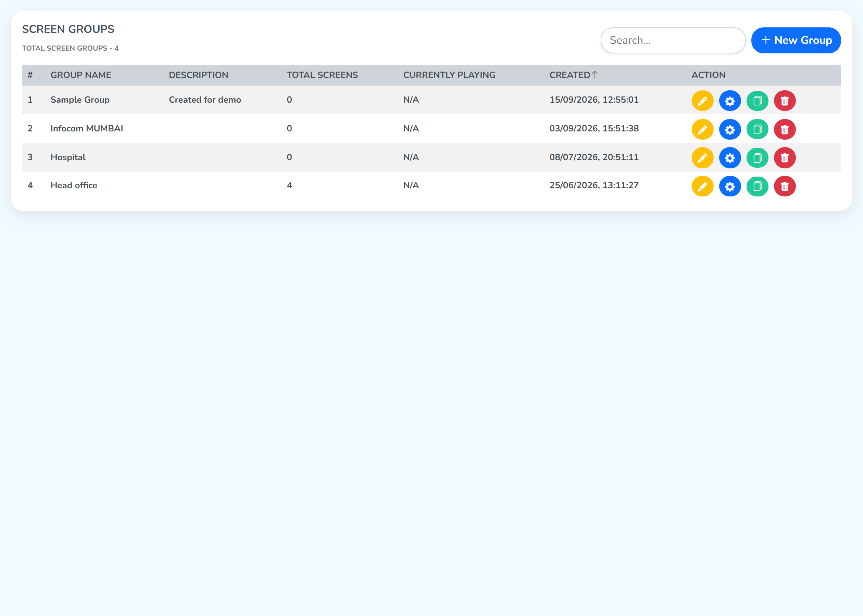Select the Head office name cell
Viewport: 863px width, 616px height.
(x=74, y=185)
